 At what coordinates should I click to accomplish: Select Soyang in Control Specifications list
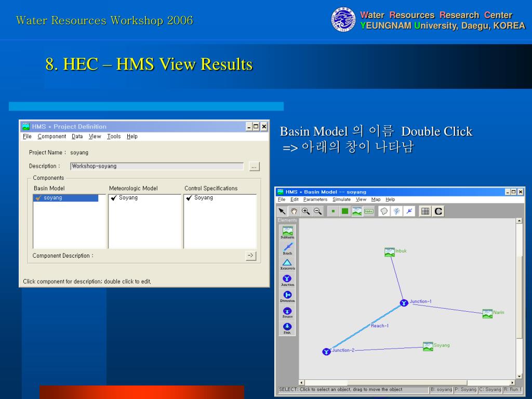pos(204,198)
